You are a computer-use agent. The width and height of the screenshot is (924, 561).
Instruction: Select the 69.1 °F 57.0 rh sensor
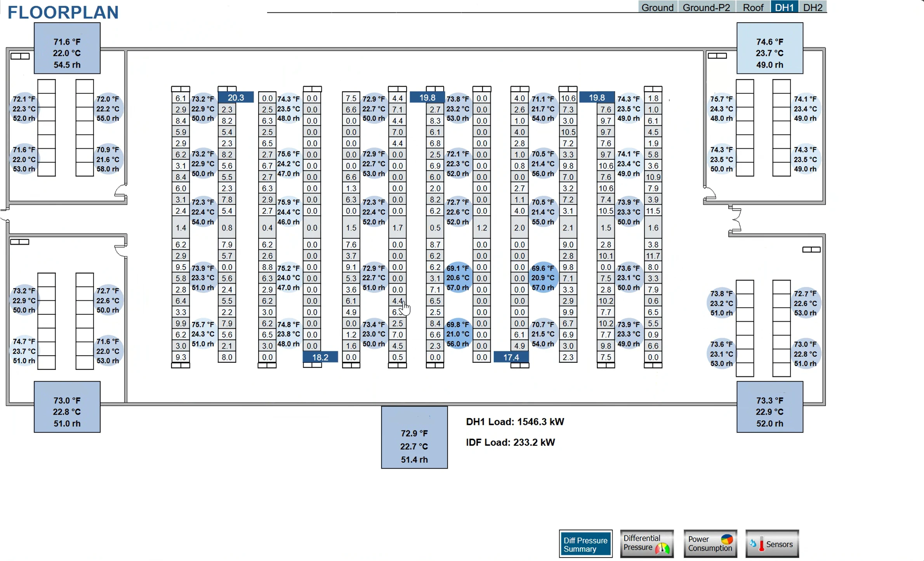(x=458, y=278)
